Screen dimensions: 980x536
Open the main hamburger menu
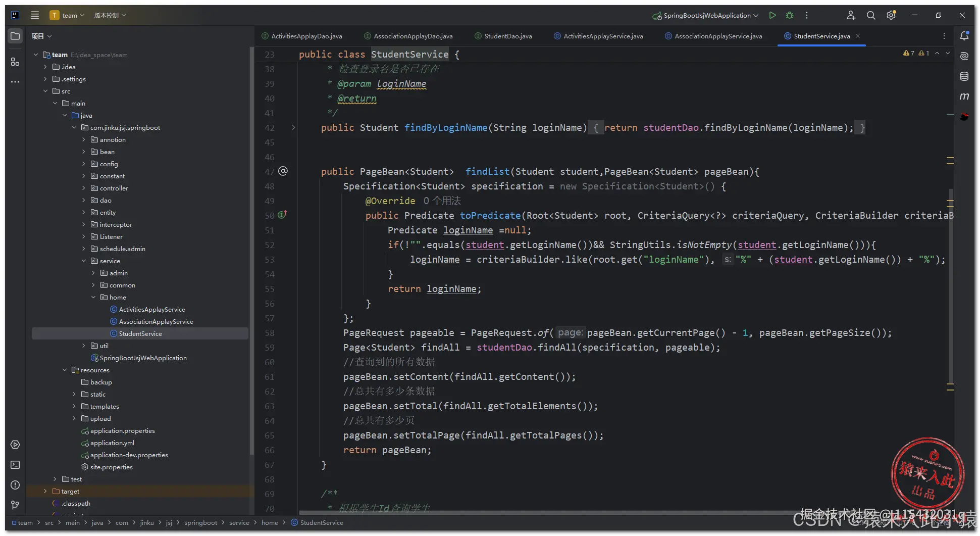point(35,15)
